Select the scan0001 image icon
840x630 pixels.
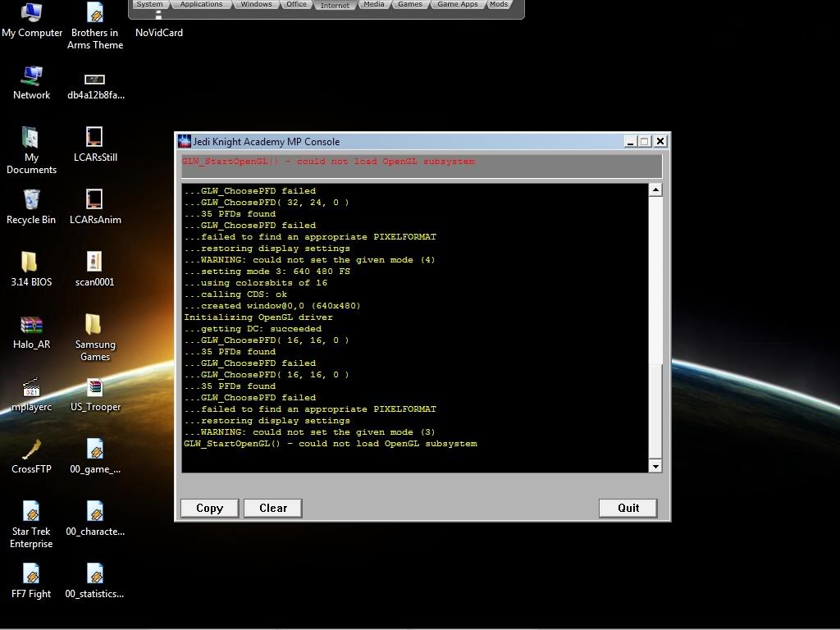[95, 269]
